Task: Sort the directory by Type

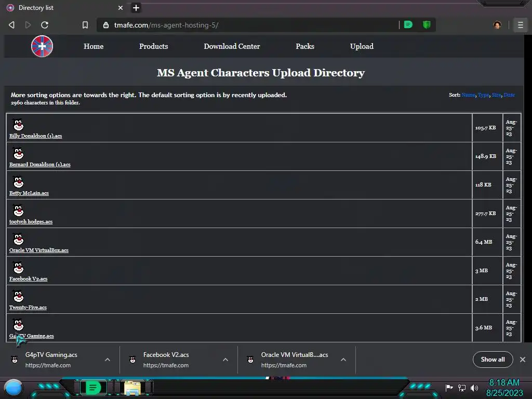Action: [x=484, y=95]
